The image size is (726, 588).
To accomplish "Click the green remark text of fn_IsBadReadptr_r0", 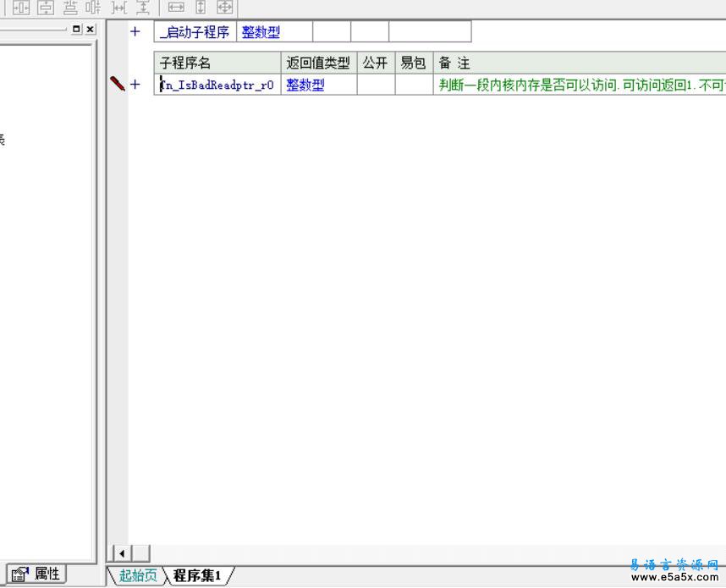I will point(582,85).
